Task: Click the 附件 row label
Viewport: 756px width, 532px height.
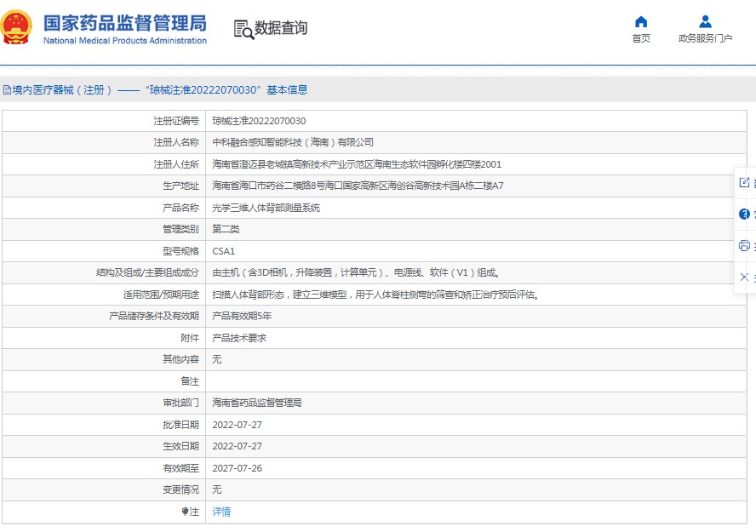Action: (x=190, y=338)
